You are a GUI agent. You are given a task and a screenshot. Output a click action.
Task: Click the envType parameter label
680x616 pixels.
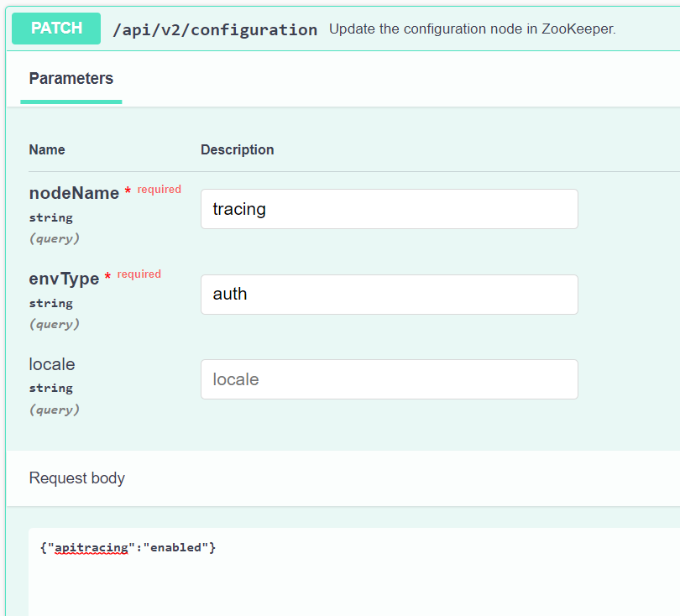[64, 279]
